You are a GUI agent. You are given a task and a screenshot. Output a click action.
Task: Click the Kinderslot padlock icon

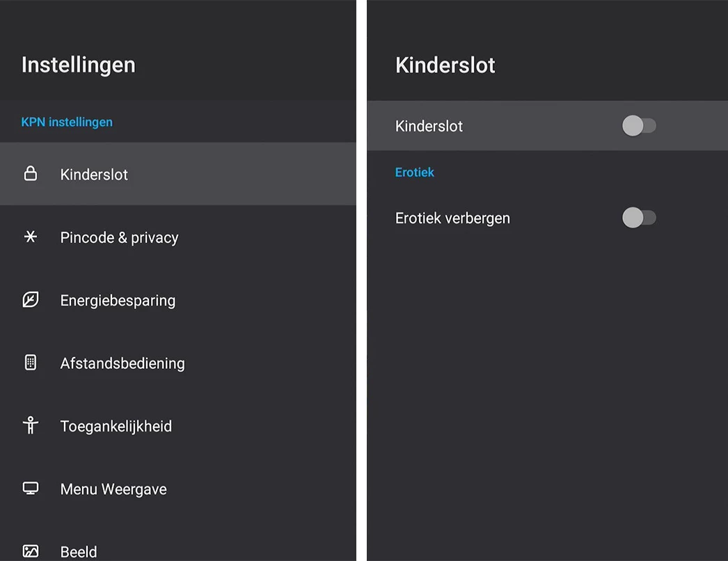click(x=31, y=174)
